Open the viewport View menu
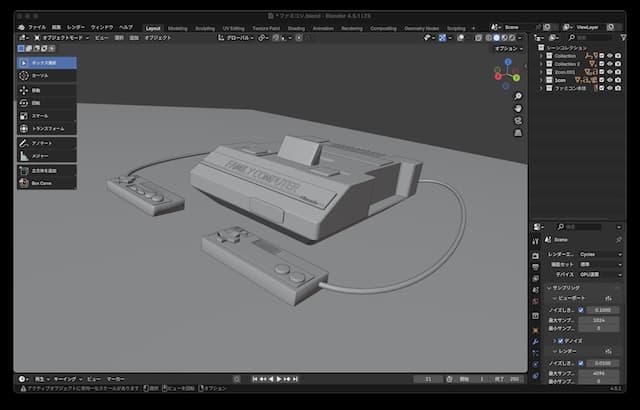 tap(102, 38)
